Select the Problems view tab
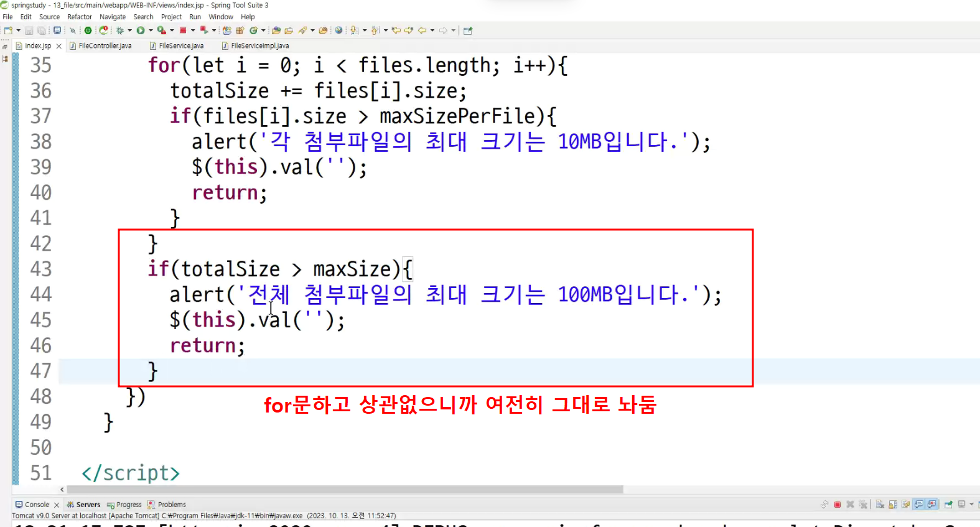 pos(167,505)
